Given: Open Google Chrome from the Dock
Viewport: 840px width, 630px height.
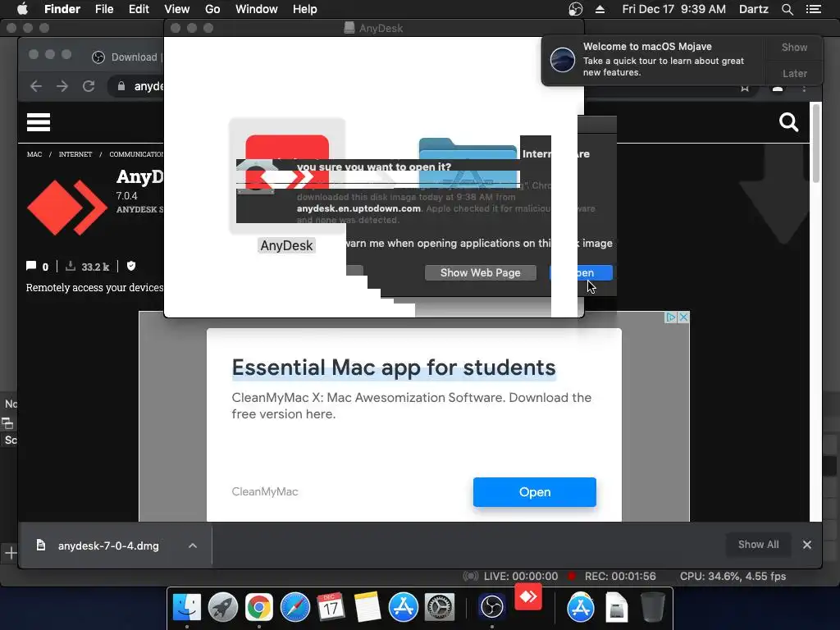Looking at the screenshot, I should [258, 608].
